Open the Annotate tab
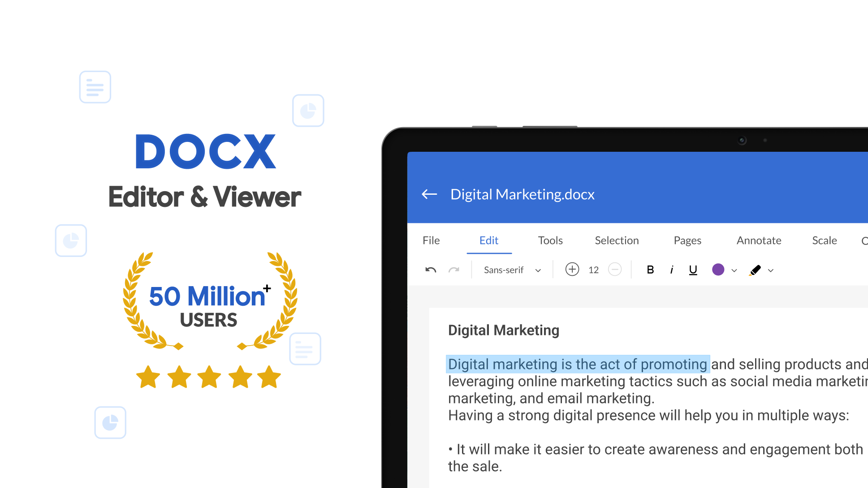Image resolution: width=868 pixels, height=488 pixels. [759, 240]
